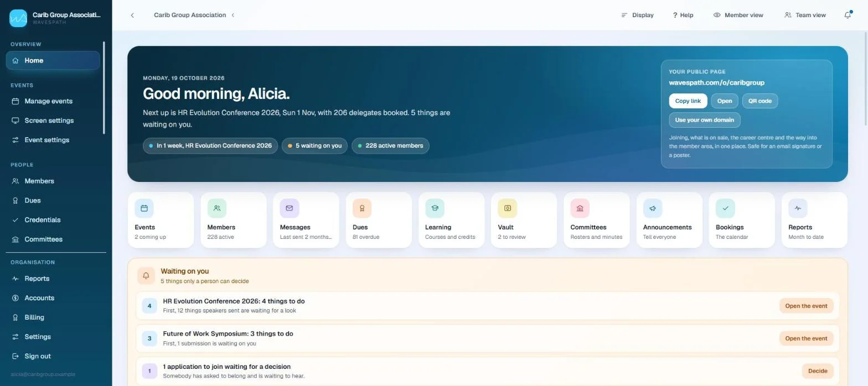Click the Wavespath logo icon
Image resolution: width=868 pixels, height=386 pixels.
pyautogui.click(x=18, y=18)
